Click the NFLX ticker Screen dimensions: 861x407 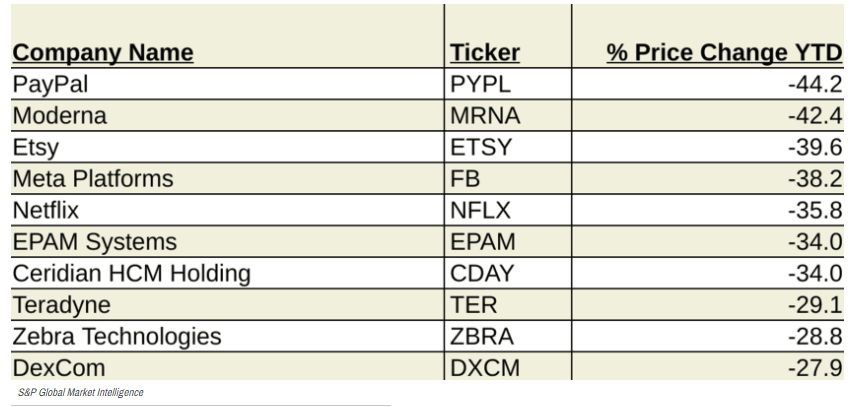[x=480, y=210]
